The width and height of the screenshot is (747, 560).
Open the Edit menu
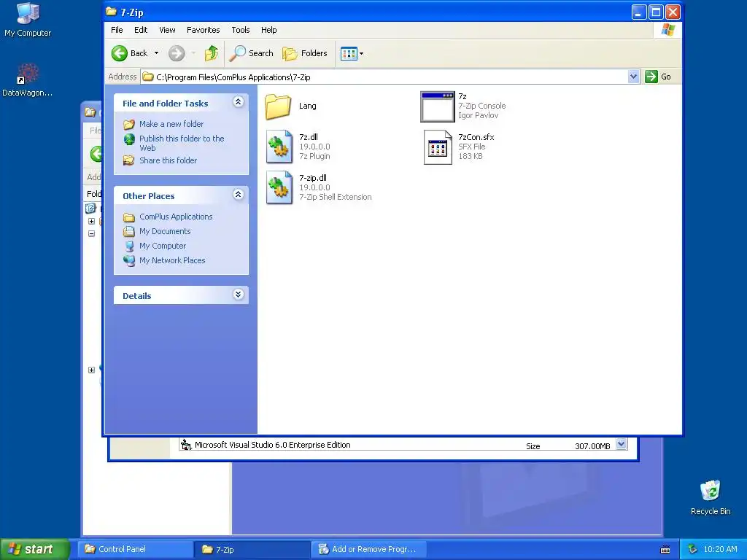141,30
